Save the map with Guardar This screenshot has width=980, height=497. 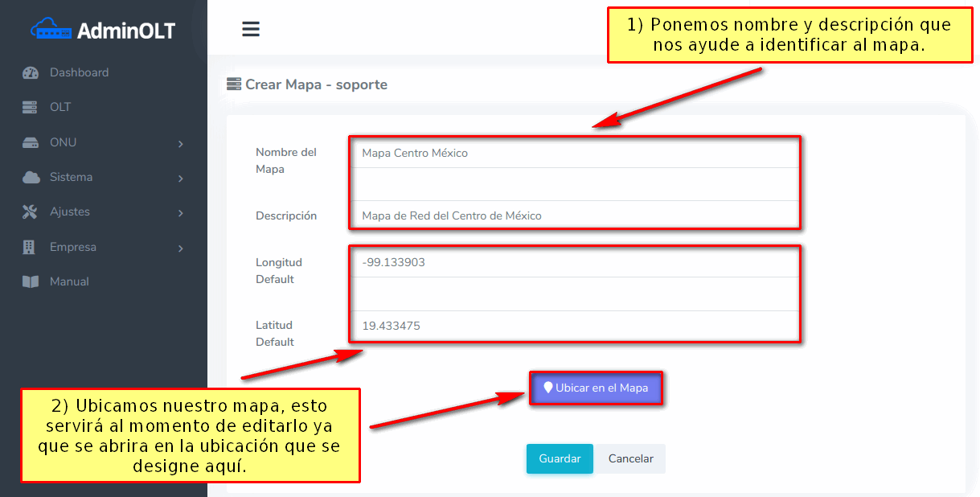pyautogui.click(x=560, y=458)
